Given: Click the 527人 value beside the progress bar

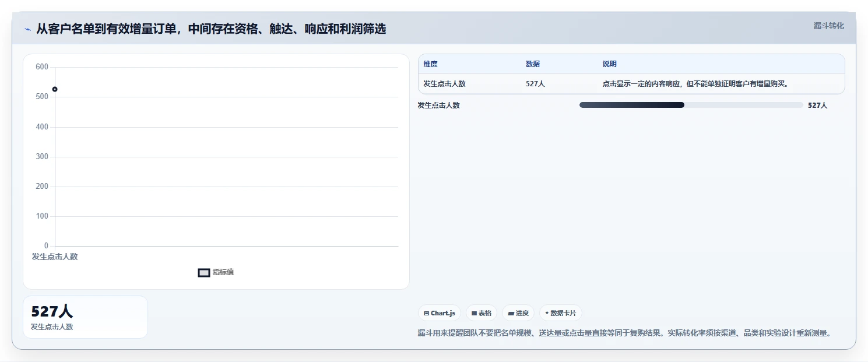Looking at the screenshot, I should (x=817, y=106).
